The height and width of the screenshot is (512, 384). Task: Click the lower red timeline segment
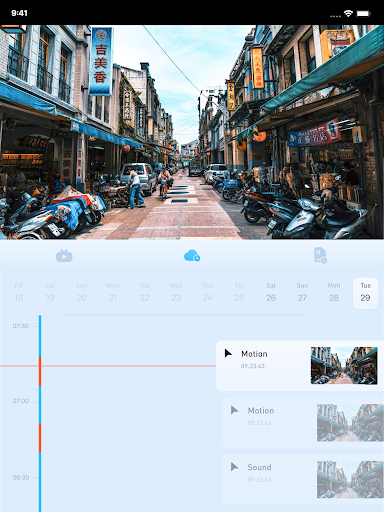point(40,438)
